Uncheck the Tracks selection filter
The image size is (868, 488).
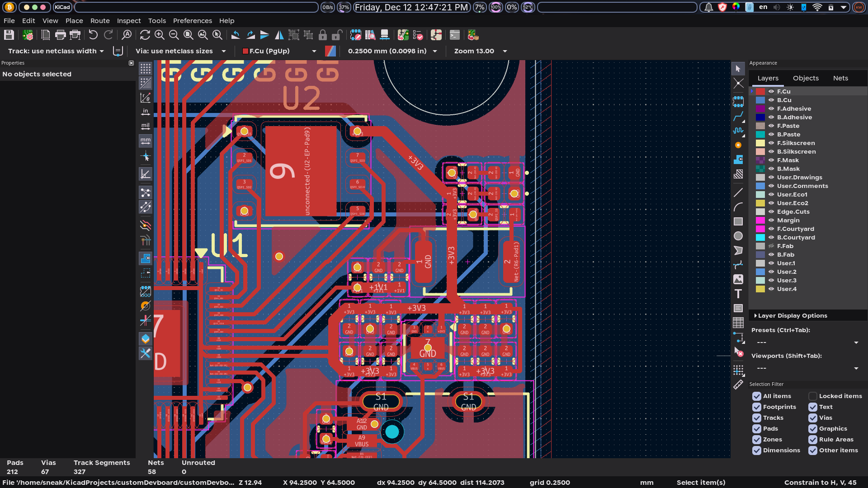pyautogui.click(x=757, y=418)
